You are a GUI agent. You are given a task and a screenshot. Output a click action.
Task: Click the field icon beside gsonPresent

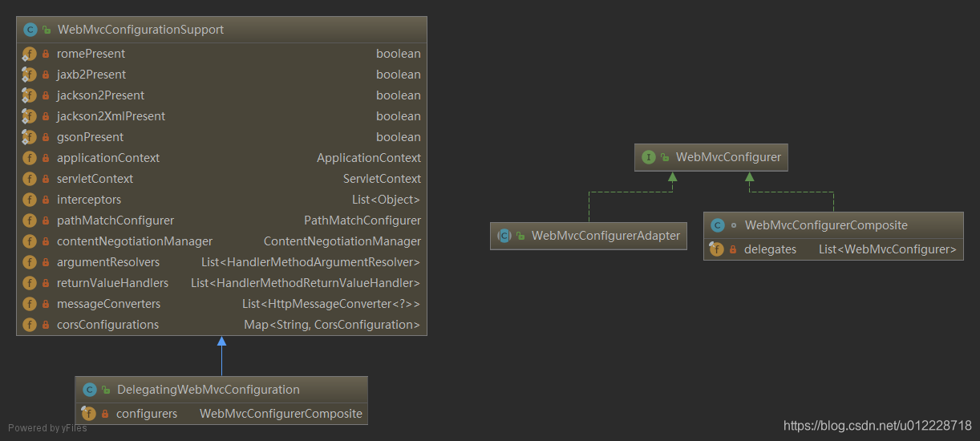tap(30, 137)
